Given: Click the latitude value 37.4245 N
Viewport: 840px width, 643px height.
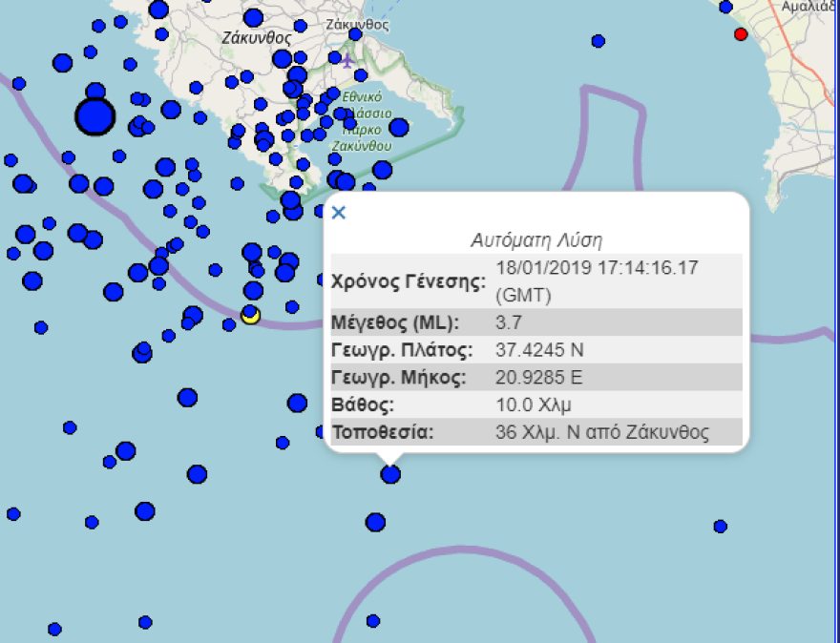Looking at the screenshot, I should [540, 349].
